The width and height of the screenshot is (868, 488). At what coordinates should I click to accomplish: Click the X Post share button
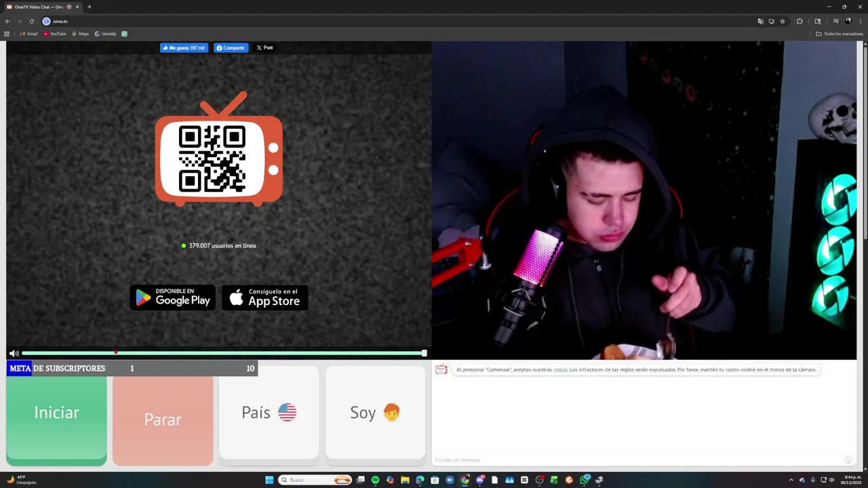[x=264, y=47]
